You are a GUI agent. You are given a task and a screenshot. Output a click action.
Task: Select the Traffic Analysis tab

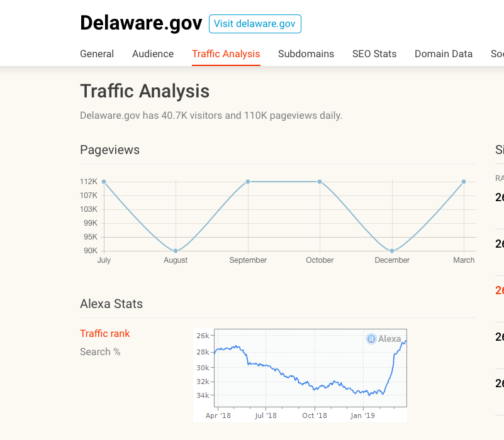pos(226,53)
